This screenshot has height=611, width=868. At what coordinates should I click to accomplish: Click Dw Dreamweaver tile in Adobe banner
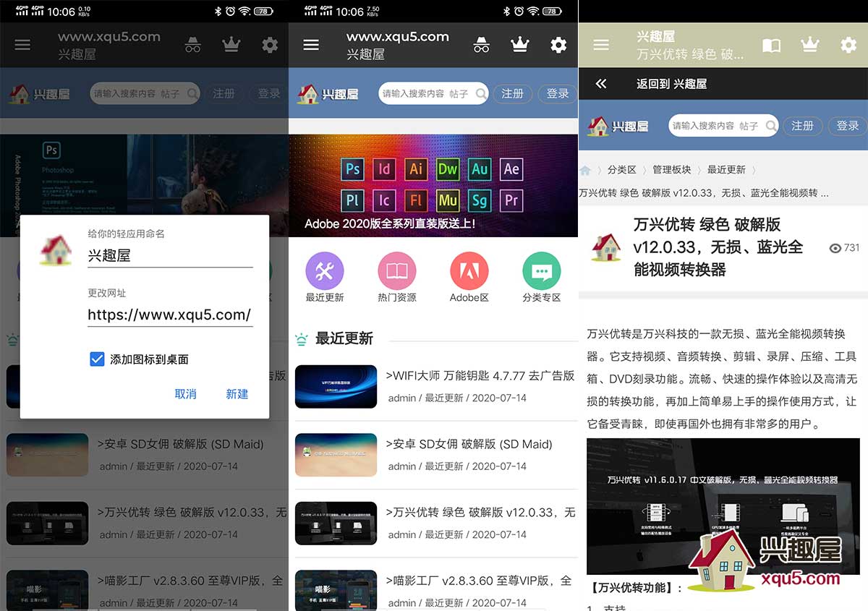448,169
